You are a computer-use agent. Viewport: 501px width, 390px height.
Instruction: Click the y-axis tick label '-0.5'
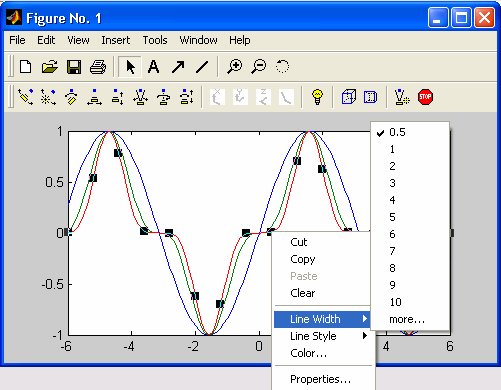pos(52,284)
